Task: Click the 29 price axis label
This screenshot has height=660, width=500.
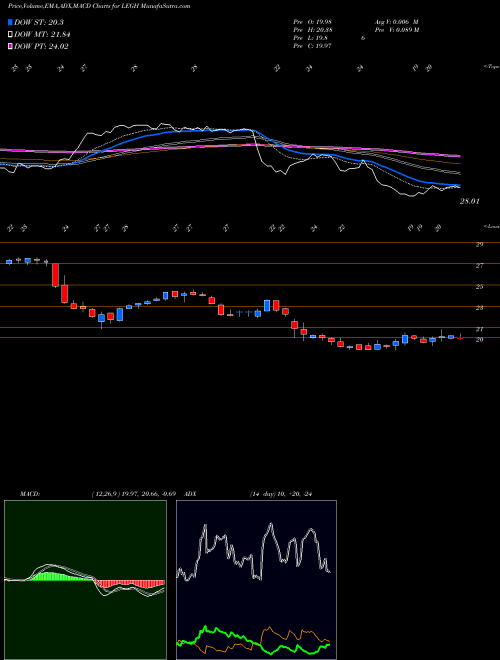Action: tap(479, 244)
